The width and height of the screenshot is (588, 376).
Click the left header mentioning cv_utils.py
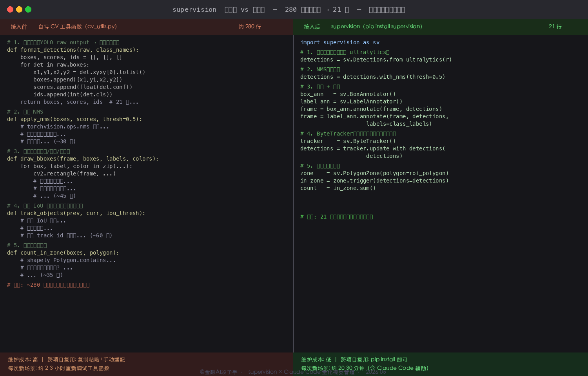coord(64,27)
